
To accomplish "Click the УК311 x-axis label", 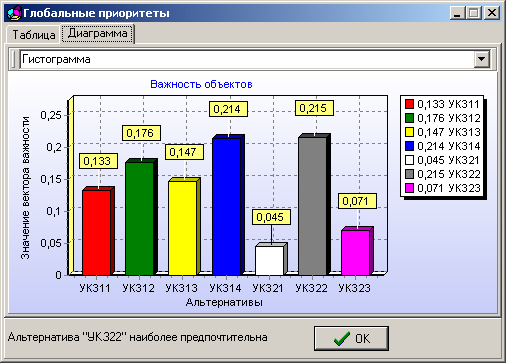I will coord(95,288).
